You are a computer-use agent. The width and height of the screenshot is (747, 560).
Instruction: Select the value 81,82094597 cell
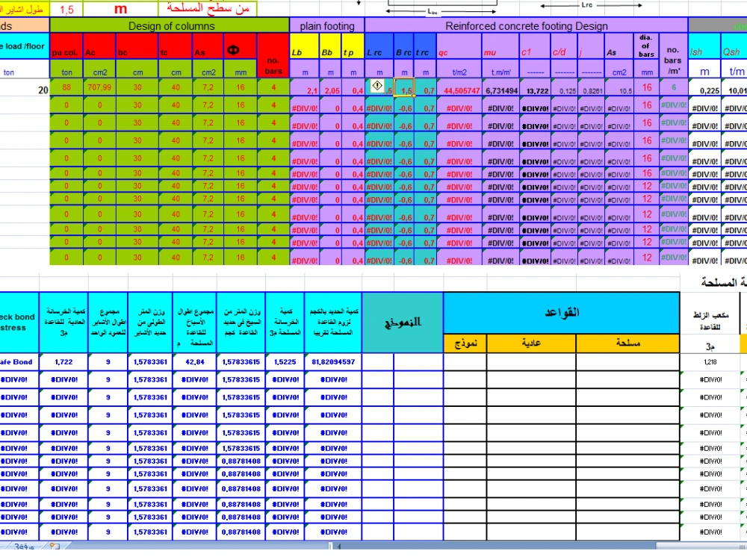(x=333, y=362)
